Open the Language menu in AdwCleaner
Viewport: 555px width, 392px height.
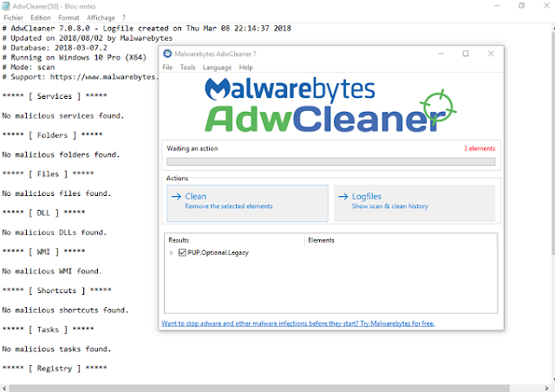click(x=217, y=68)
